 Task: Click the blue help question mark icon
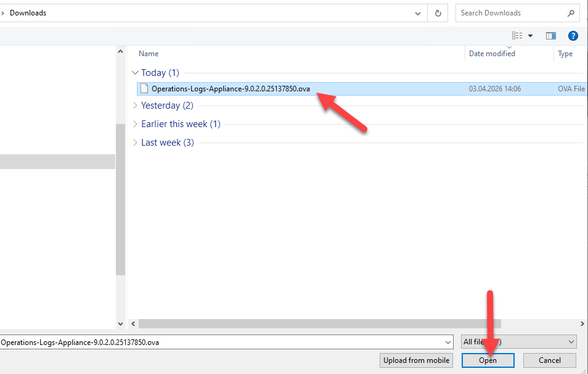pos(573,36)
